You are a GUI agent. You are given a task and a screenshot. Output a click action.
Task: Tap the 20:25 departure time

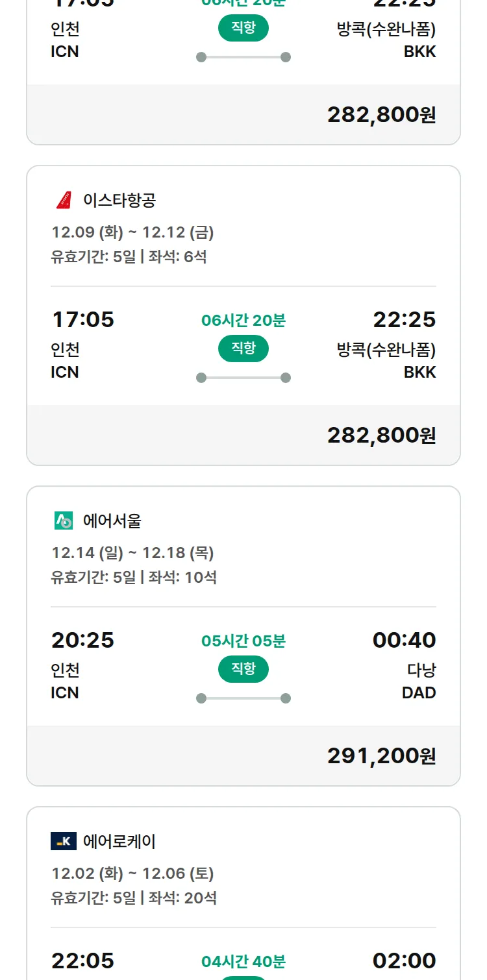pos(82,640)
